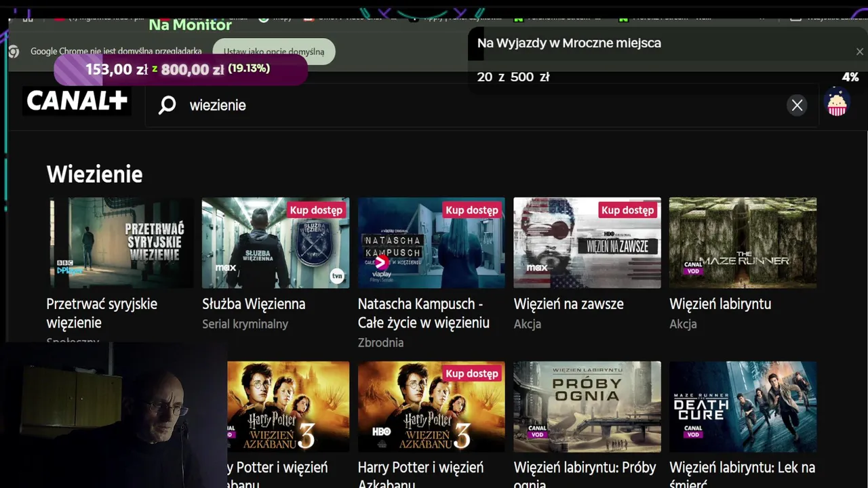This screenshot has height=488, width=868.
Task: Click the 'Wiezienie' results heading
Action: (95, 175)
